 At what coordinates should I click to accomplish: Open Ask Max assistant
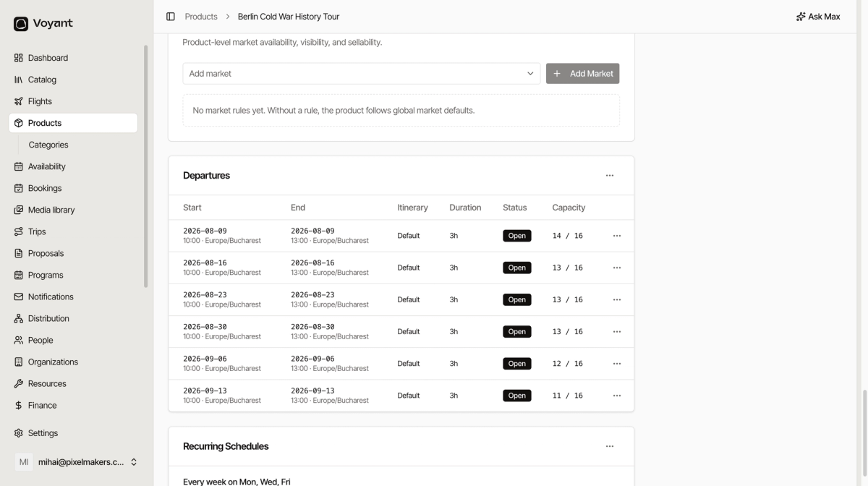coord(818,17)
